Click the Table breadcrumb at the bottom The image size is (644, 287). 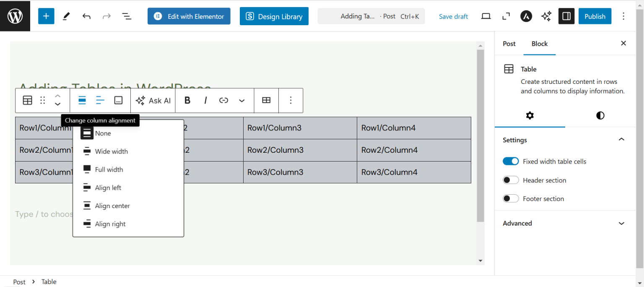tap(49, 282)
